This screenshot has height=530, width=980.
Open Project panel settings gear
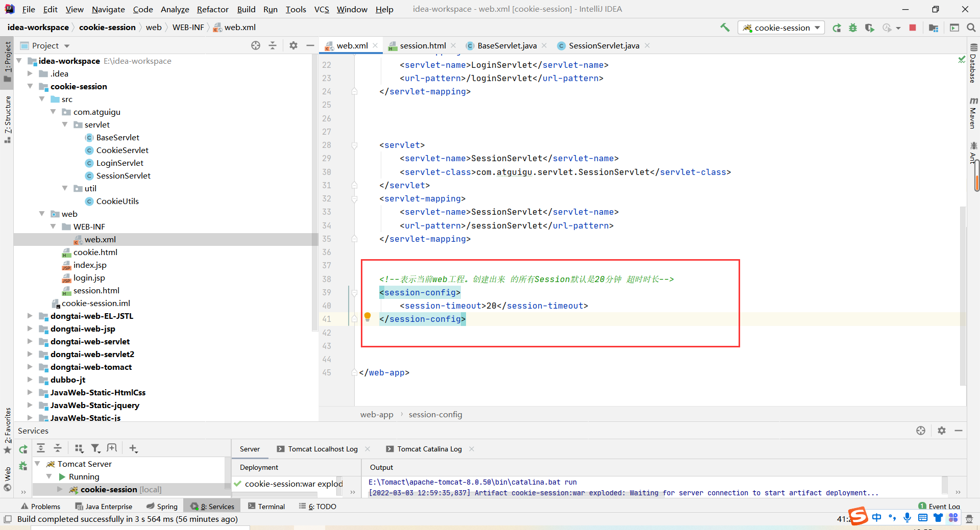coord(293,45)
